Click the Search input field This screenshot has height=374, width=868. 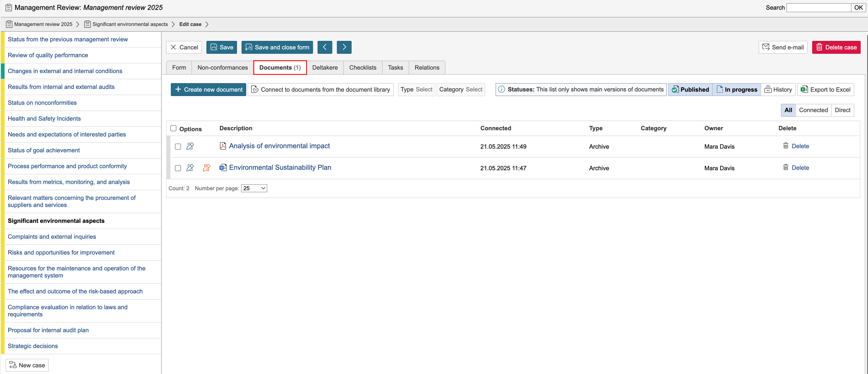pyautogui.click(x=818, y=7)
